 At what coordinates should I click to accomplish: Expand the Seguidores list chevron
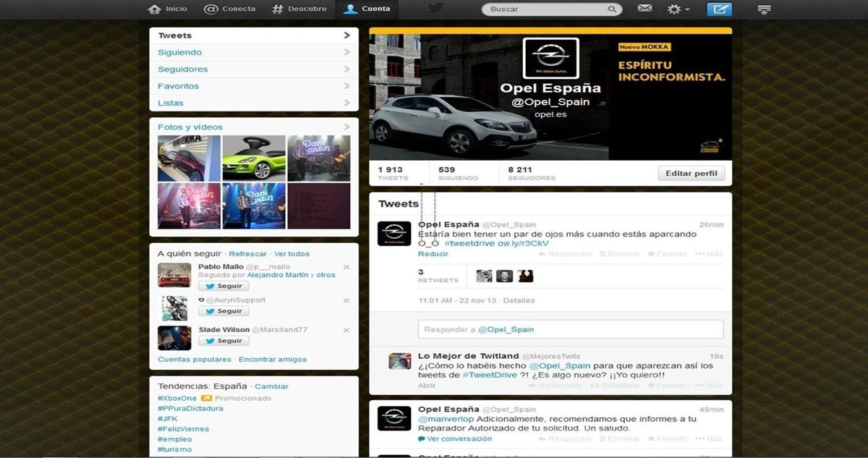pyautogui.click(x=347, y=69)
